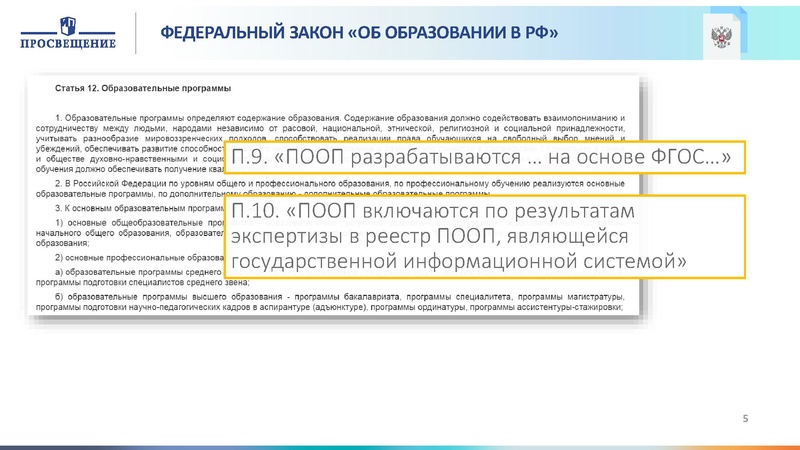Image resolution: width=800 pixels, height=450 pixels.
Task: Click the slide page number 5
Action: point(745,418)
